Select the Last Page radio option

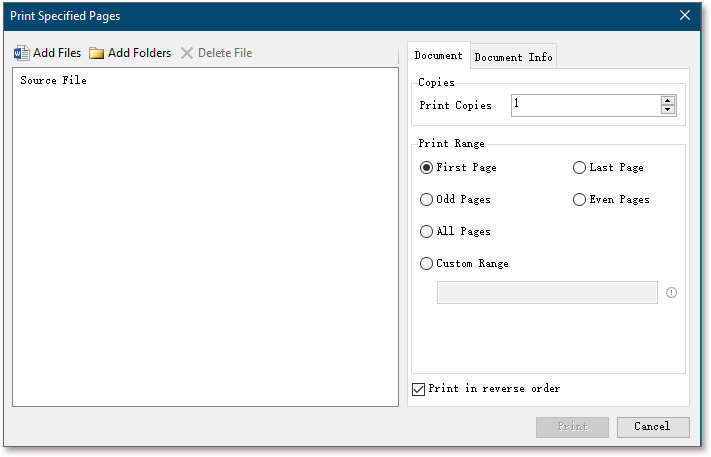point(579,168)
